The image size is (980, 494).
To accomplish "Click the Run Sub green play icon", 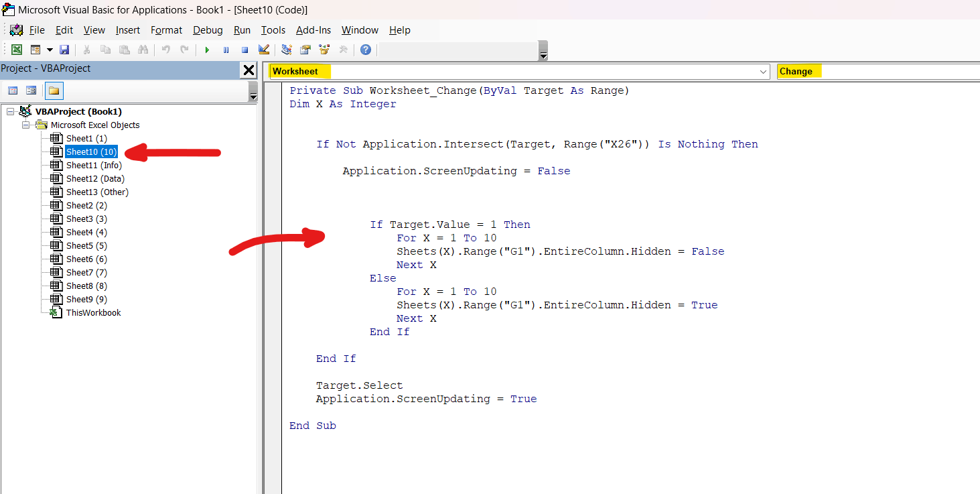I will (x=207, y=50).
